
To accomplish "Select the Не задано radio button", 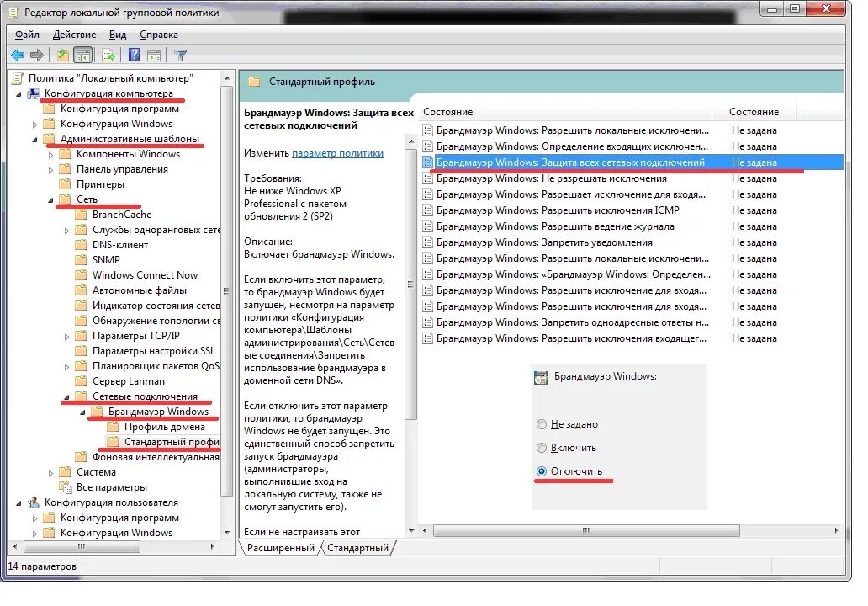I will pos(542,424).
